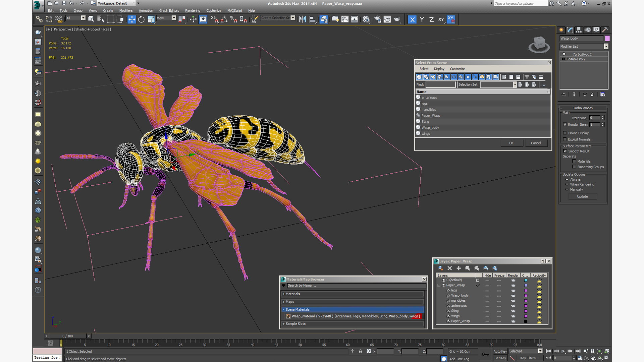Open the Material Editor icon

pyautogui.click(x=366, y=19)
